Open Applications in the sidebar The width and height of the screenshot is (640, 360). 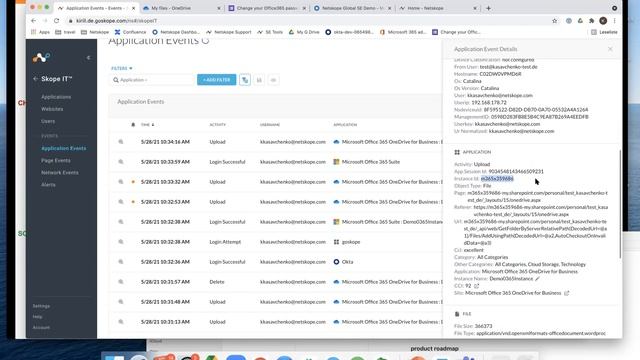56,97
